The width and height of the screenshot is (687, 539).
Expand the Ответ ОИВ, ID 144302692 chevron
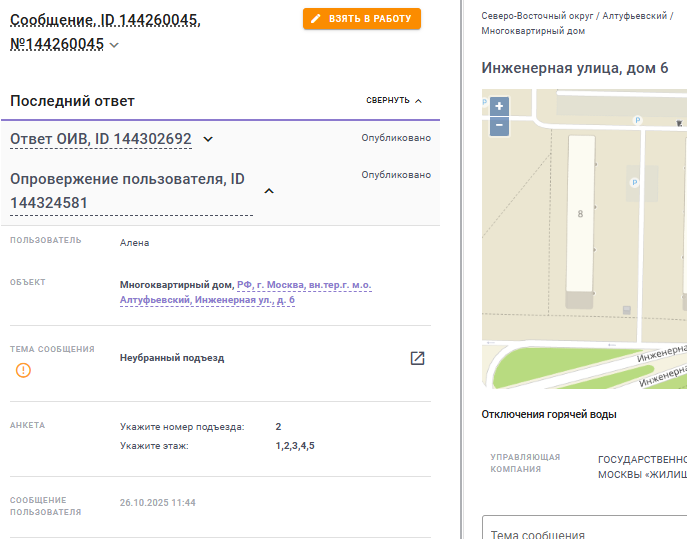coord(208,139)
